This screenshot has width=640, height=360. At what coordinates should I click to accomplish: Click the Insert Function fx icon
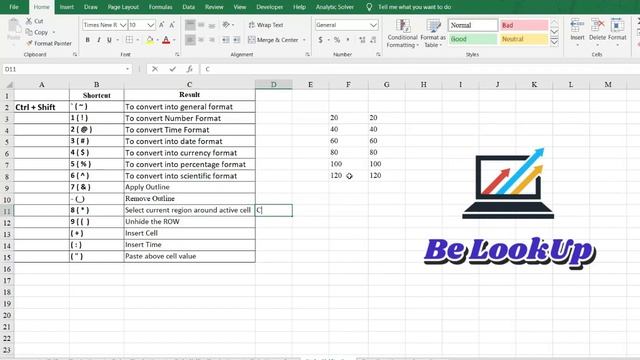coord(189,69)
